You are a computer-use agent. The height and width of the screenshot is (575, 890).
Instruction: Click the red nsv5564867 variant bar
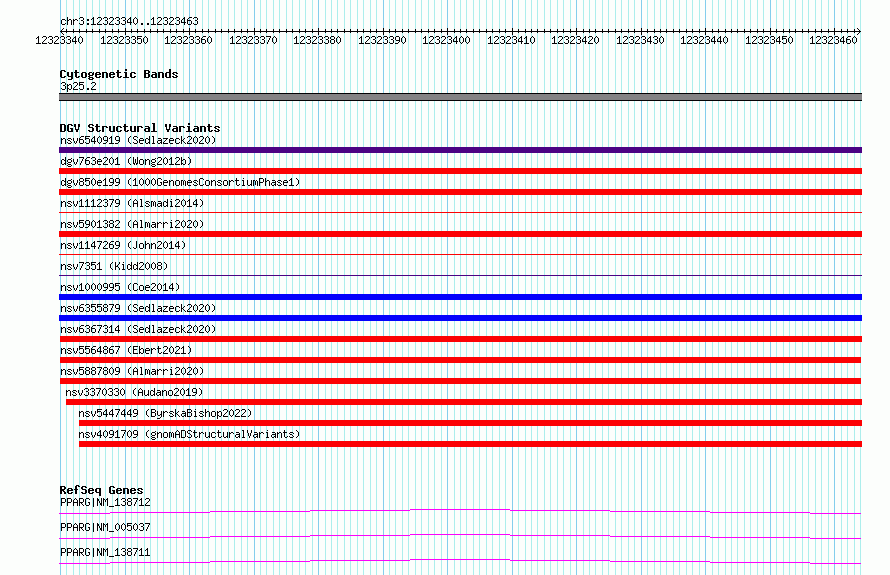pos(460,360)
